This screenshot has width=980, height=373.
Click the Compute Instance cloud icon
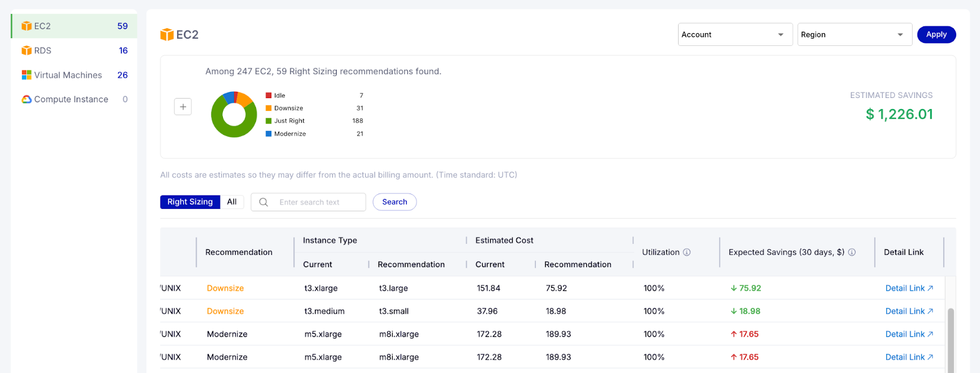(26, 99)
